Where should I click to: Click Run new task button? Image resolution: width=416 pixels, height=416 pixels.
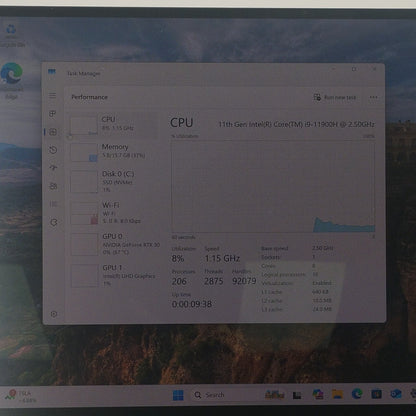335,97
